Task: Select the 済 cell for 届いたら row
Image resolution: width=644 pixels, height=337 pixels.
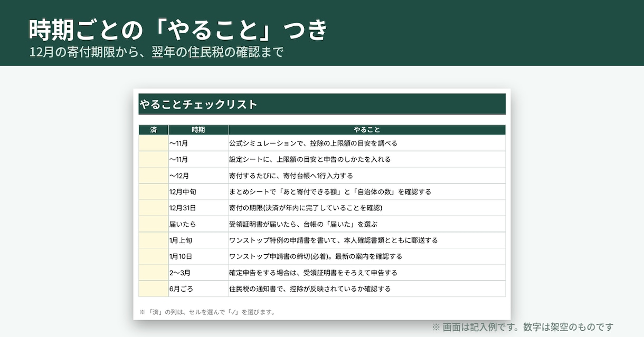Action: click(154, 224)
